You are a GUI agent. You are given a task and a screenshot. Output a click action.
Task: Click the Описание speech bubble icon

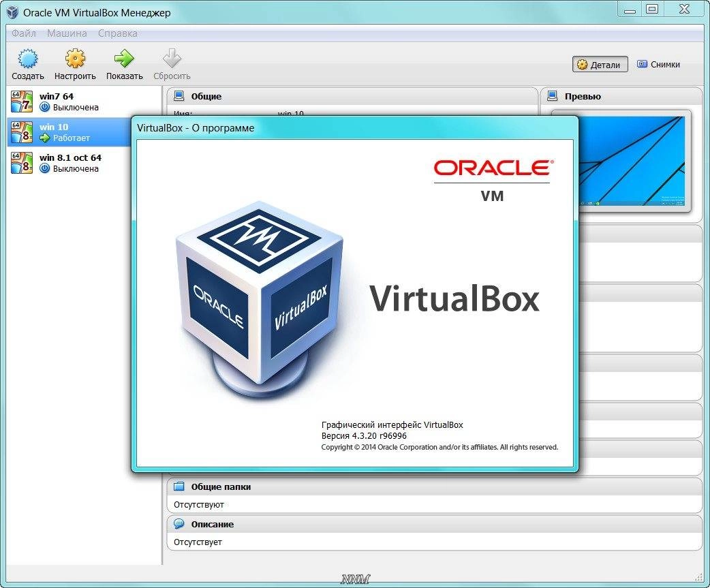(x=179, y=524)
